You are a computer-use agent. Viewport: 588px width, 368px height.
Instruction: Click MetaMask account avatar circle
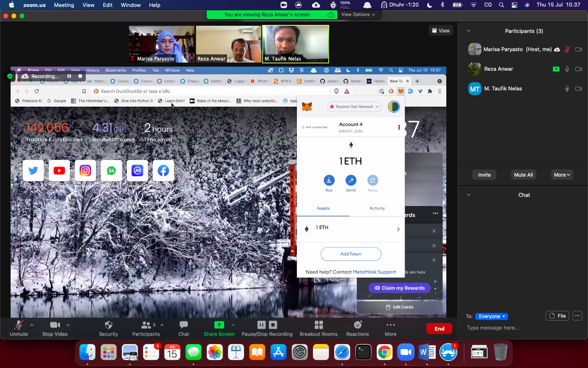click(x=394, y=107)
